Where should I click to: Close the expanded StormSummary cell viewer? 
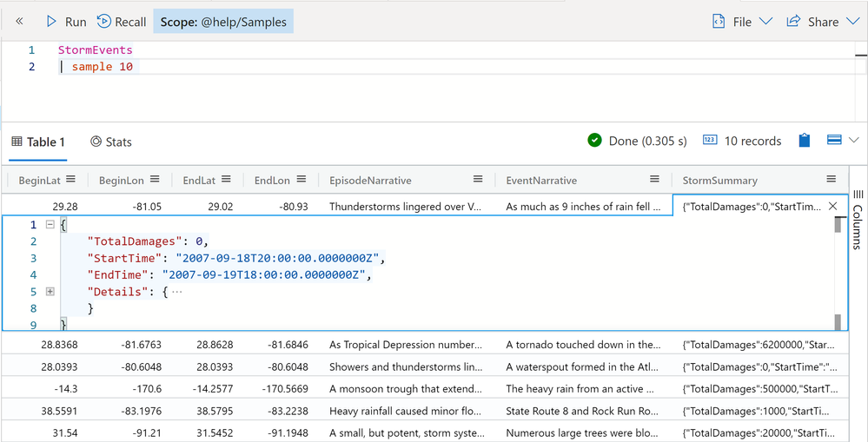[833, 206]
